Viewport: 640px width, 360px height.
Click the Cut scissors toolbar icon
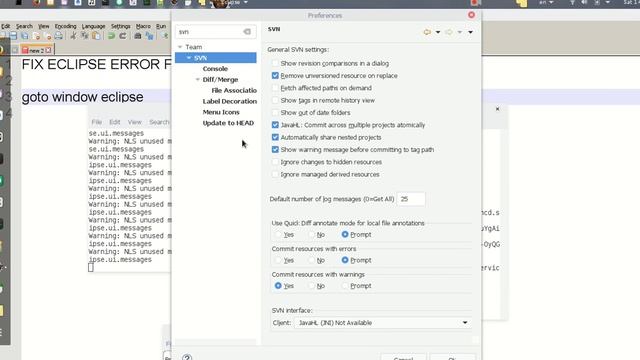(x=73, y=36)
